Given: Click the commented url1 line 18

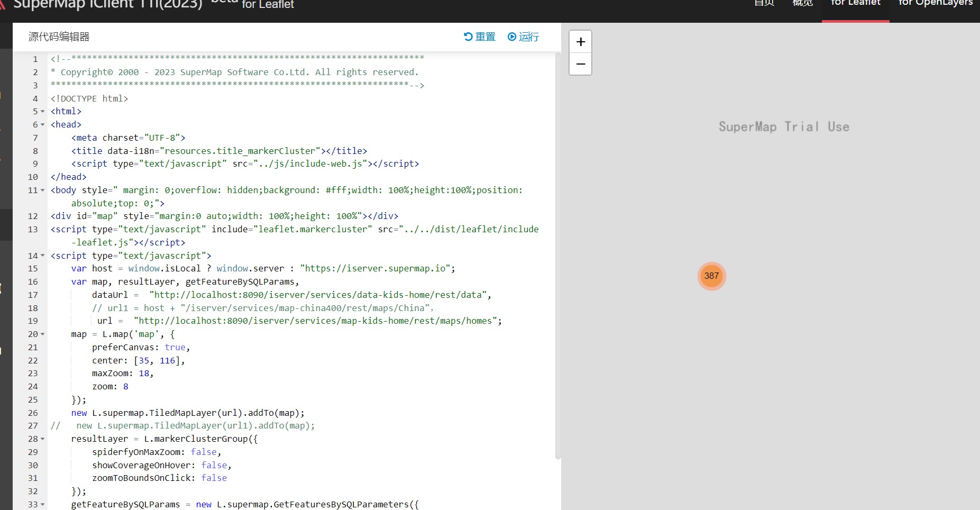Looking at the screenshot, I should point(263,308).
